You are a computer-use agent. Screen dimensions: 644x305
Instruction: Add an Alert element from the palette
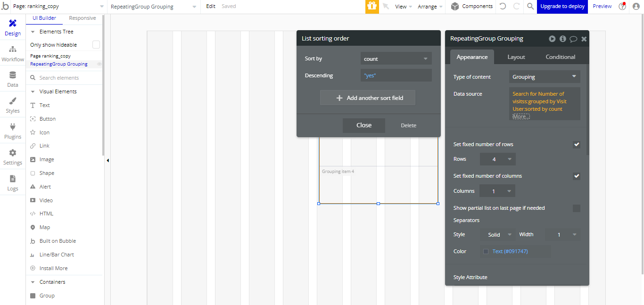pos(45,187)
